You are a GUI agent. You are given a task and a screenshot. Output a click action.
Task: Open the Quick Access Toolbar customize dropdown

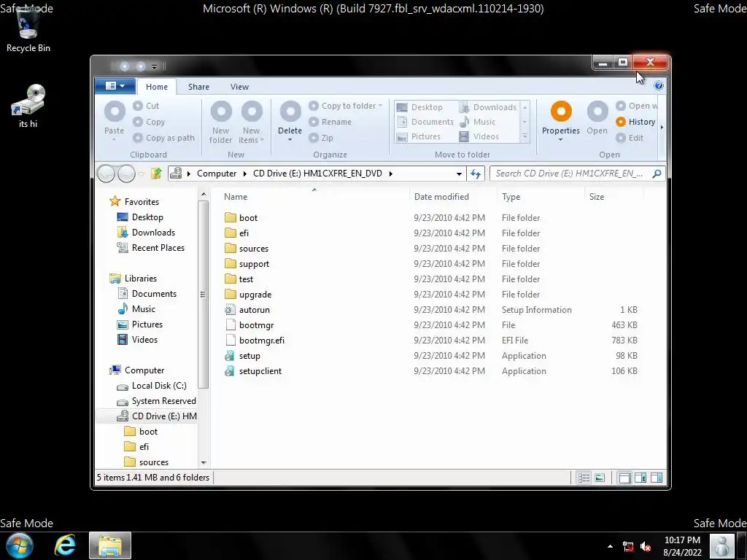pos(155,66)
